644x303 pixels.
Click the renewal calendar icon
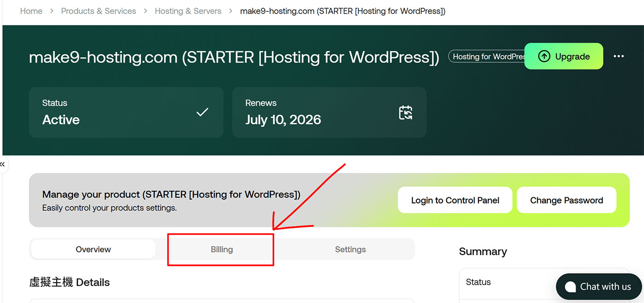pyautogui.click(x=405, y=113)
